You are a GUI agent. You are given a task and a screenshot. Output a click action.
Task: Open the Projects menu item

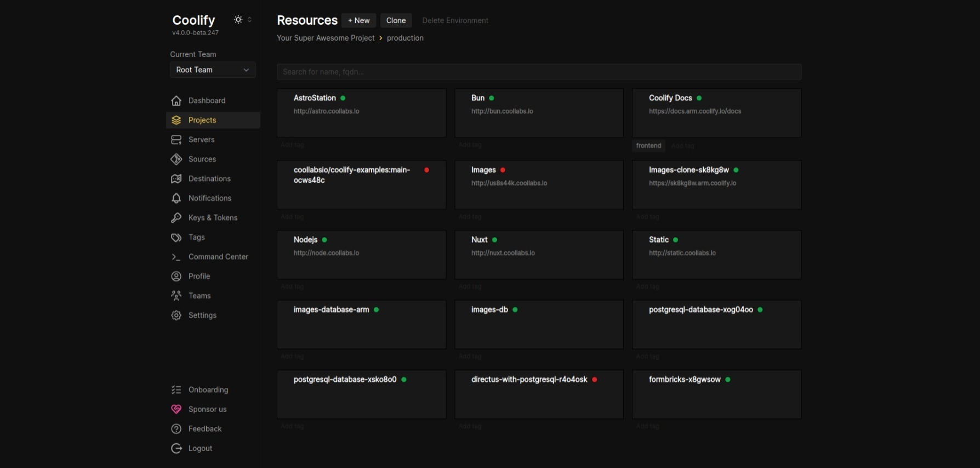202,120
